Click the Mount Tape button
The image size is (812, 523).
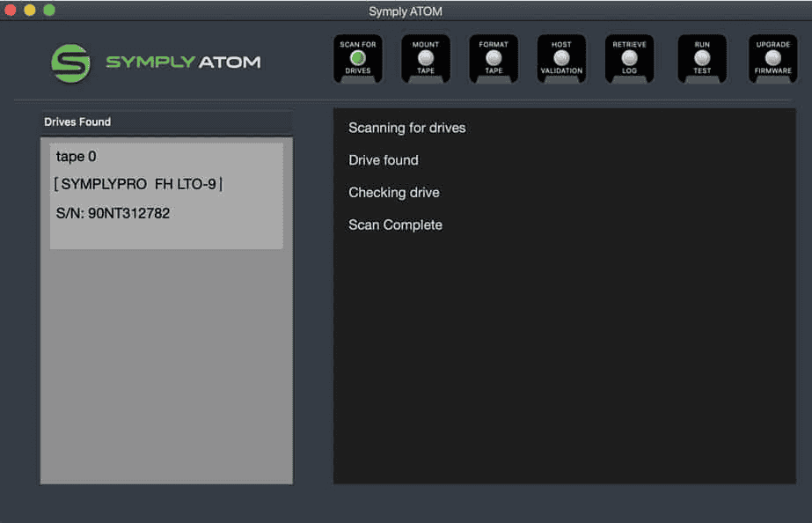426,58
